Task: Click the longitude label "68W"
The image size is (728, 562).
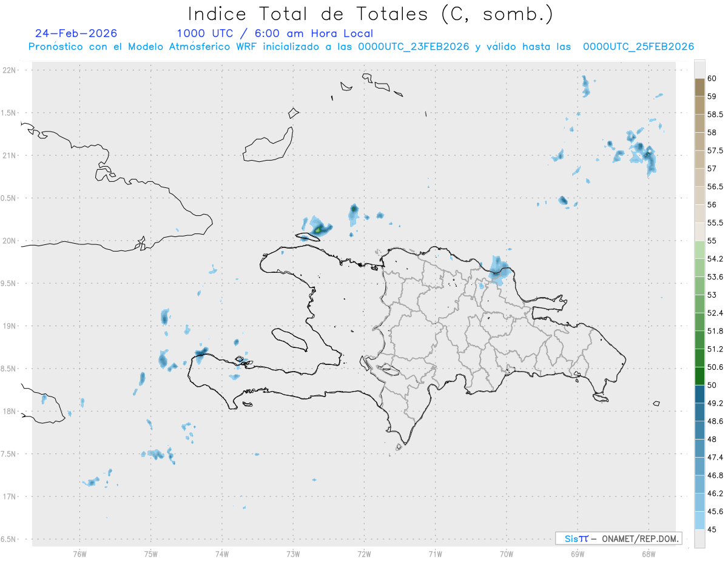Action: [649, 554]
